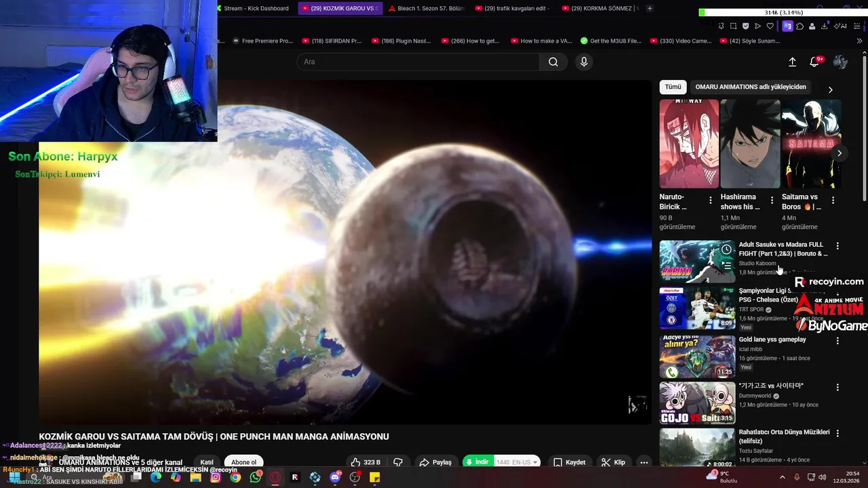868x488 pixels.
Task: Switch to Bleach 1. Sezon 57. Bölüm tab
Action: [x=426, y=8]
